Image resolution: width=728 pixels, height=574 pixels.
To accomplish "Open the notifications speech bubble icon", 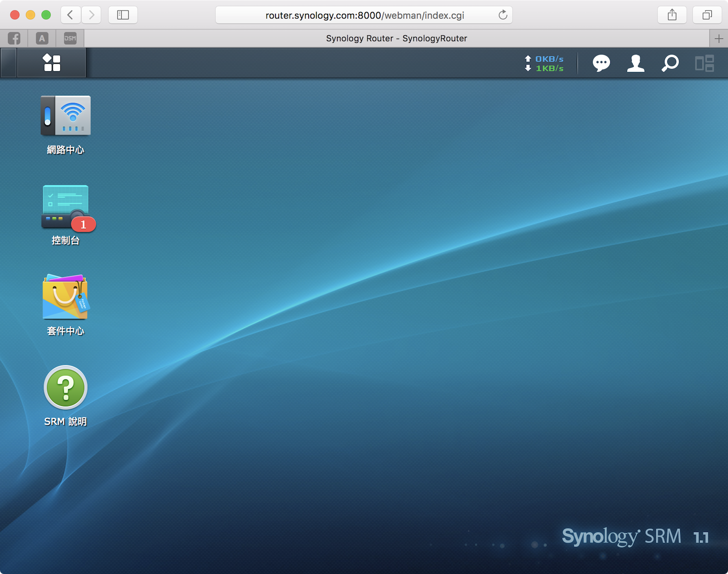I will pos(601,63).
